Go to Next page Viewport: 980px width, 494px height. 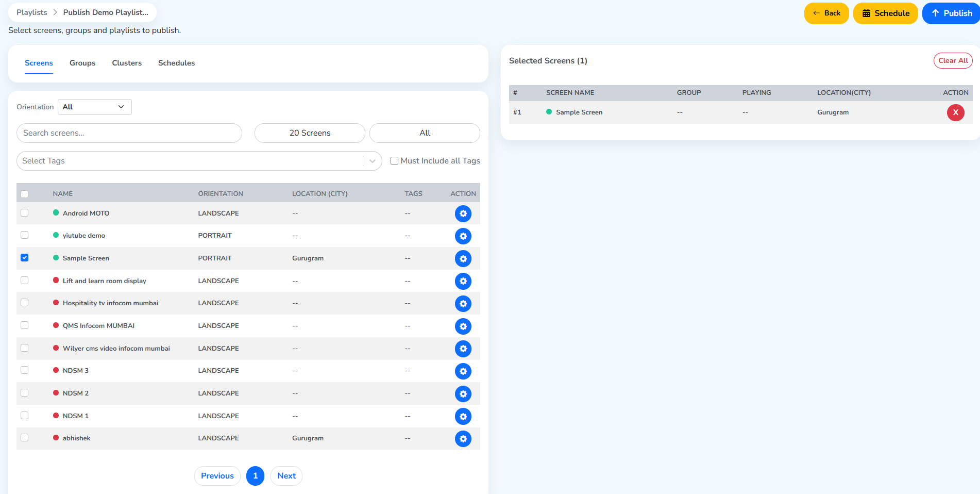pyautogui.click(x=286, y=476)
